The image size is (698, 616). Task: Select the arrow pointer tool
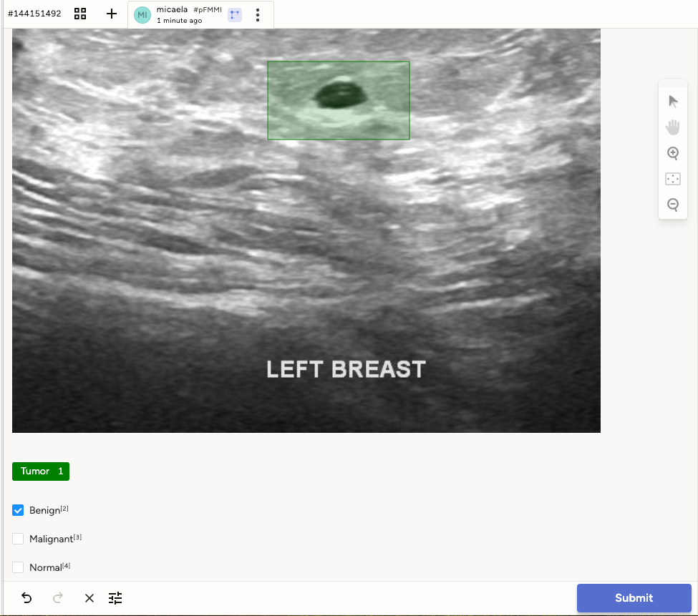pos(673,102)
